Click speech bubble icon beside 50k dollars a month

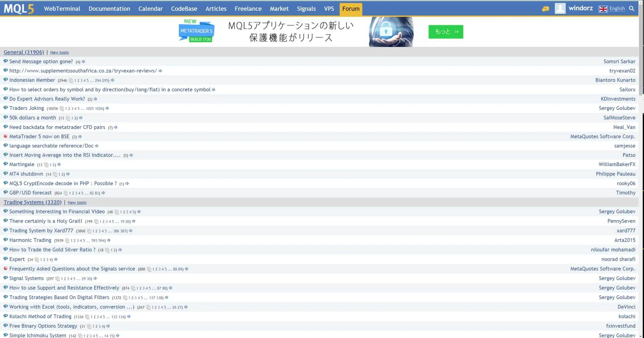pyautogui.click(x=5, y=117)
